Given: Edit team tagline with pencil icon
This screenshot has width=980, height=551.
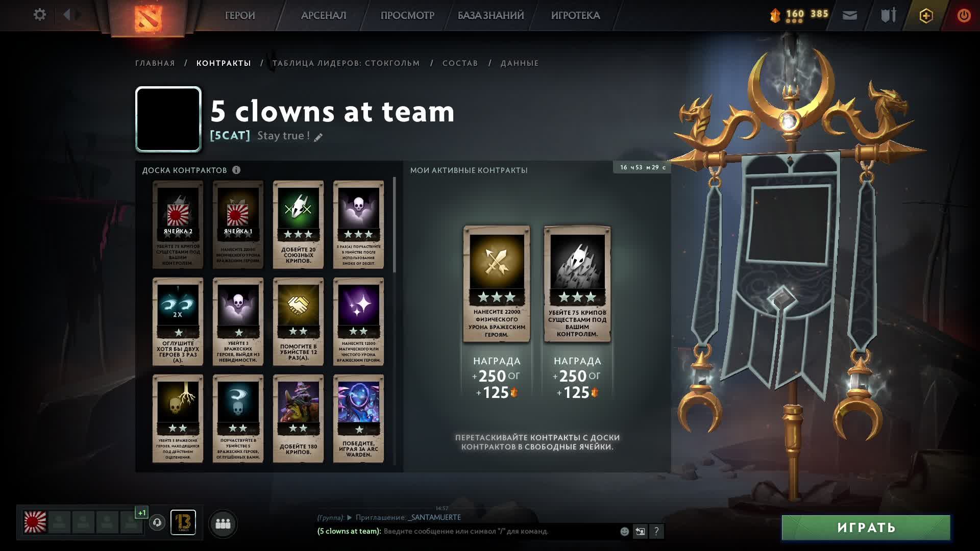Looking at the screenshot, I should (318, 137).
